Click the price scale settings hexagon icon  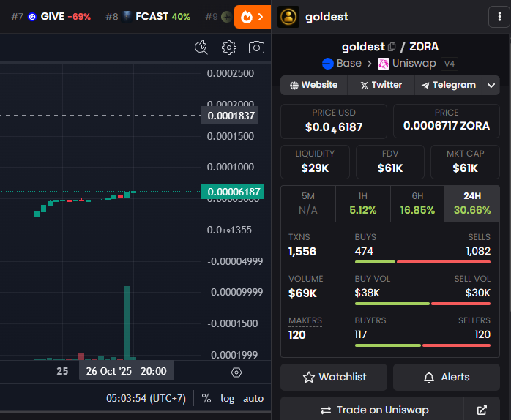pyautogui.click(x=236, y=372)
